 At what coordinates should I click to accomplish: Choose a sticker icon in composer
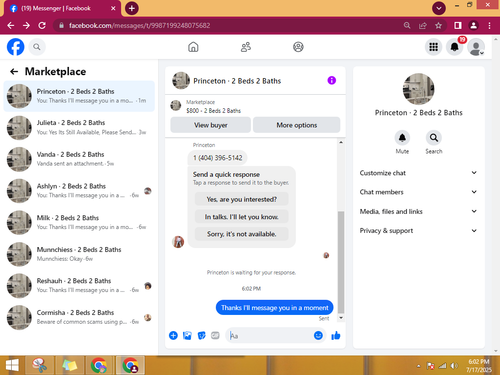(201, 335)
